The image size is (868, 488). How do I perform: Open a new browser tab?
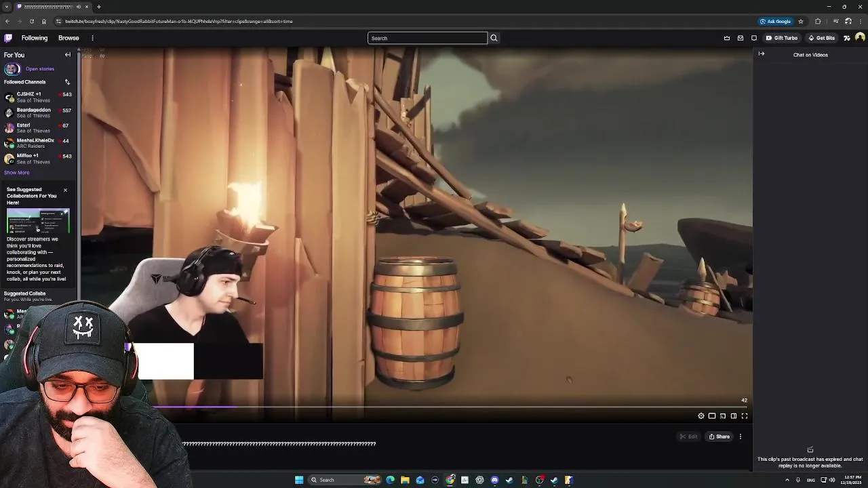click(98, 7)
